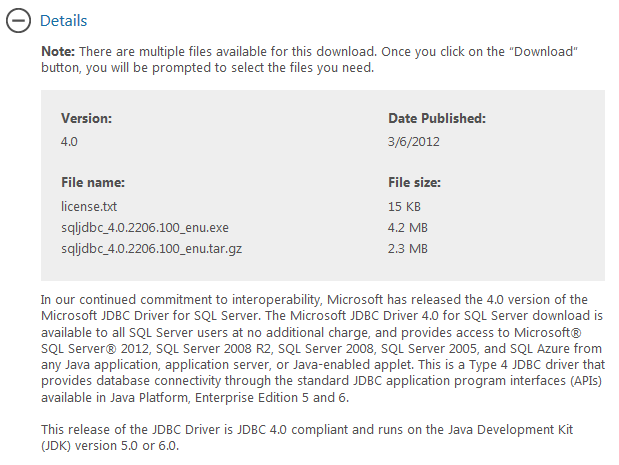This screenshot has width=619, height=465.
Task: Click the File size column header
Action: [414, 182]
